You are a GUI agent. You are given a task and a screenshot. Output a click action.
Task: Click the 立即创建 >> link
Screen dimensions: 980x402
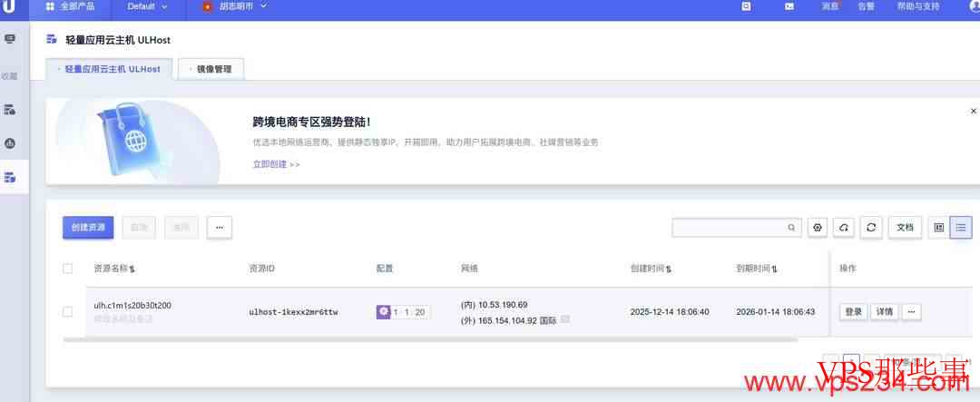(276, 164)
